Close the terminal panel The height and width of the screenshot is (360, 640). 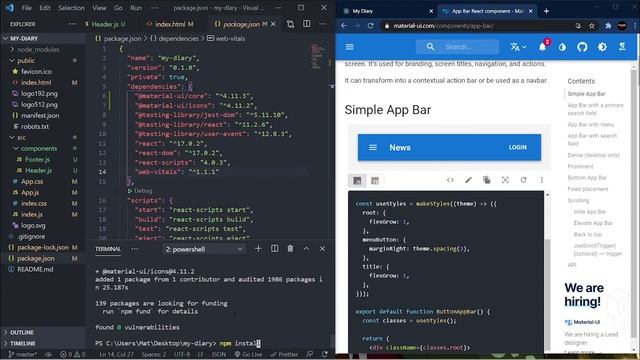point(322,249)
